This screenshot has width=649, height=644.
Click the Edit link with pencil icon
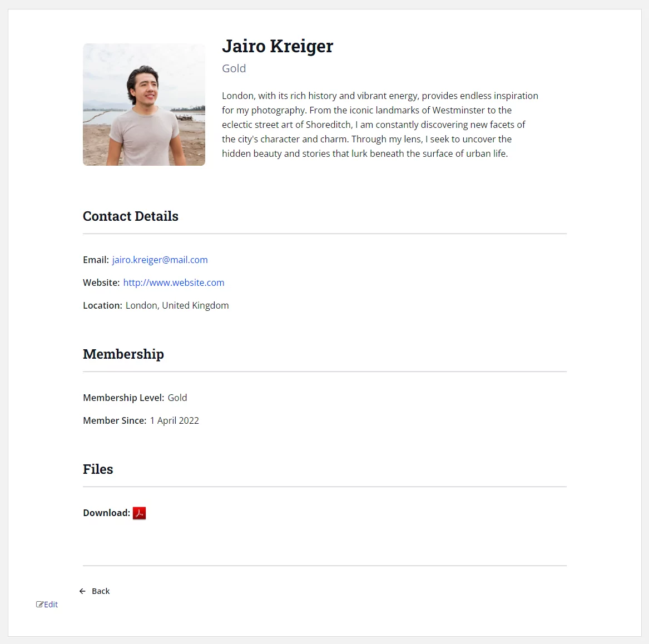click(47, 605)
